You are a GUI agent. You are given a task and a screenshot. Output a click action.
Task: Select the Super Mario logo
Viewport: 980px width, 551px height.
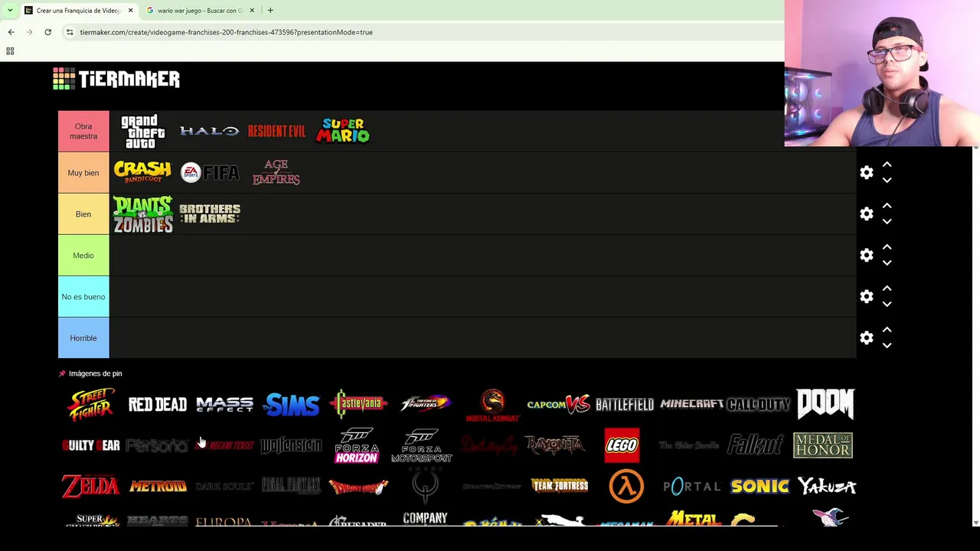343,131
